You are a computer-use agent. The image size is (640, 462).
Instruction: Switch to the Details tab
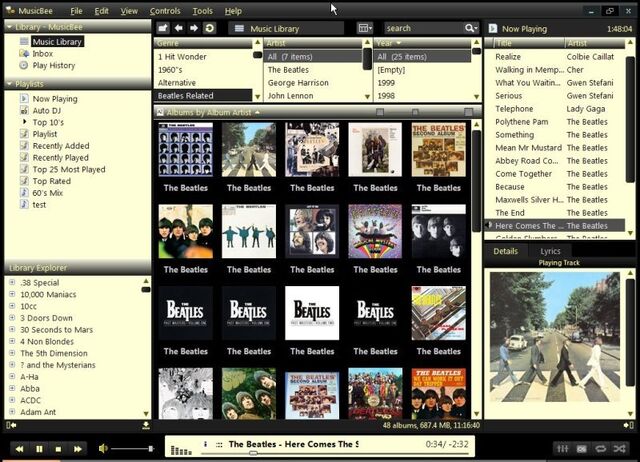point(505,251)
